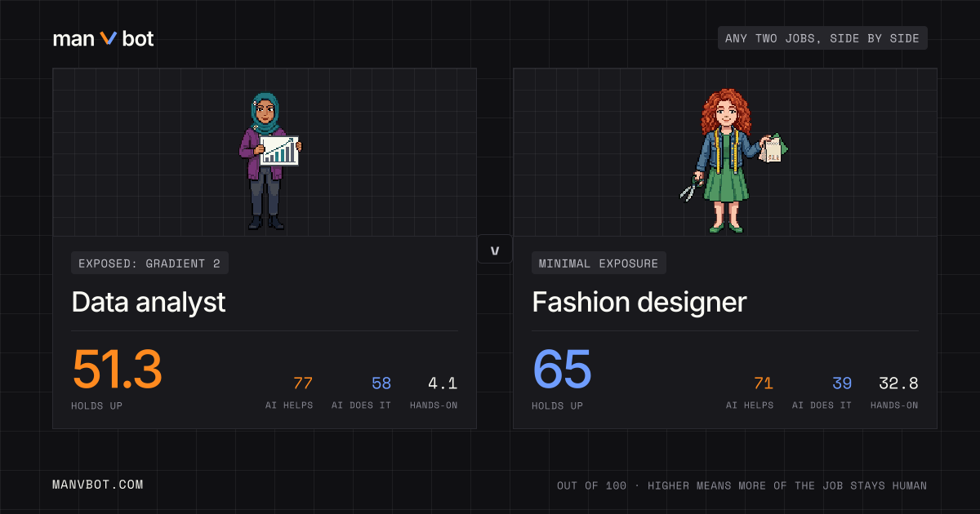The height and width of the screenshot is (514, 980).
Task: Click Data analyst's 'AI does it' value 58
Action: (381, 383)
